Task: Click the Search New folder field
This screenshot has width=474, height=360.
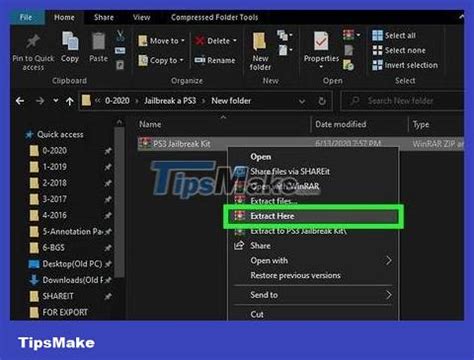Action: coord(403,101)
